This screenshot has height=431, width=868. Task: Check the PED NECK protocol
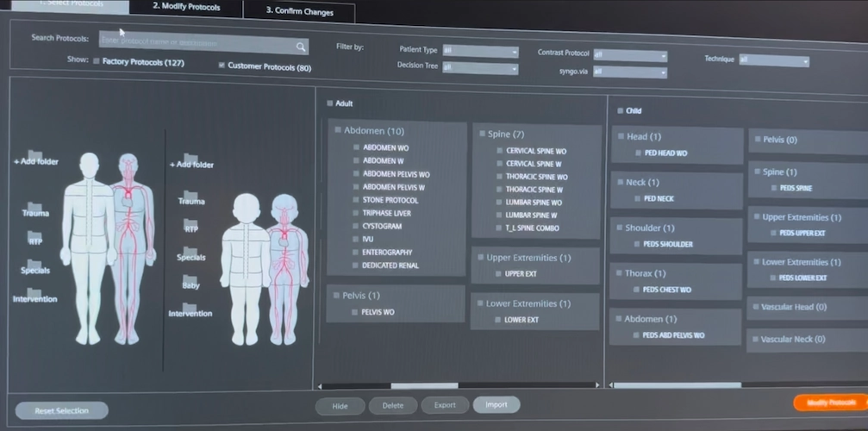637,198
